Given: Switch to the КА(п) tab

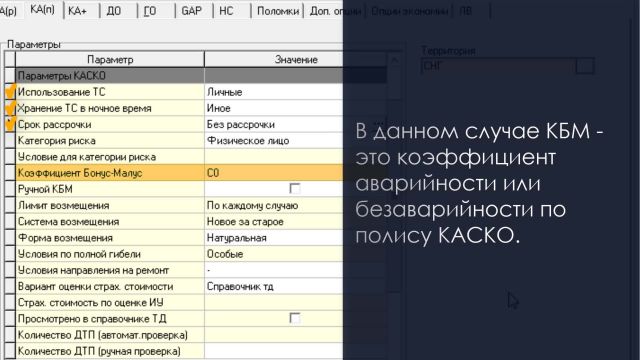Looking at the screenshot, I should [42, 9].
